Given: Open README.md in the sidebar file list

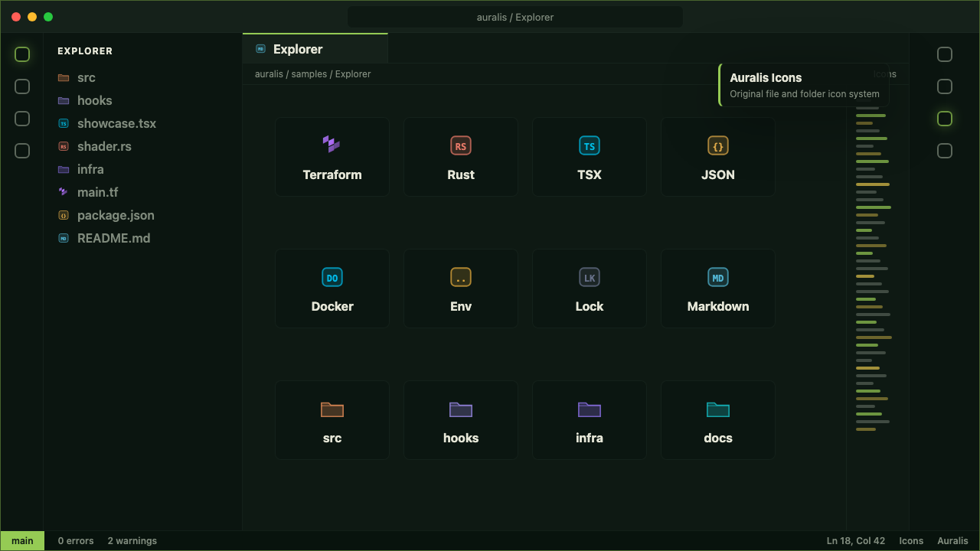Looking at the screenshot, I should 142,238.
